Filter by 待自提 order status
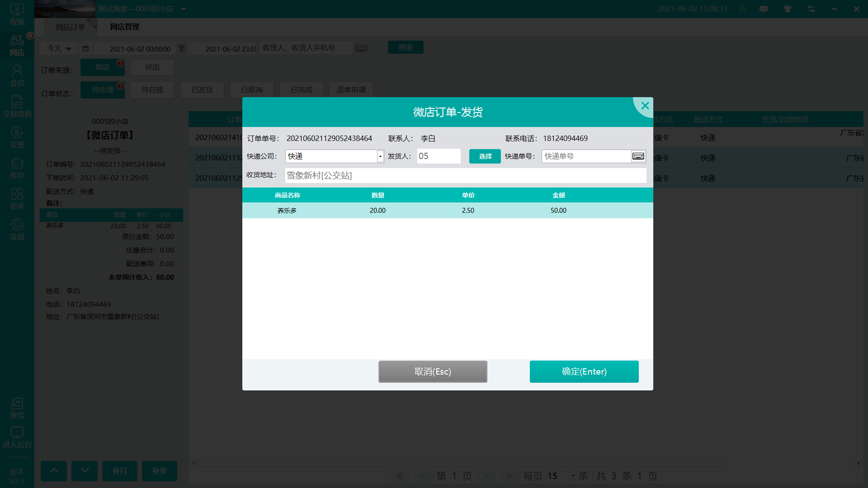The image size is (868, 488). pos(152,90)
